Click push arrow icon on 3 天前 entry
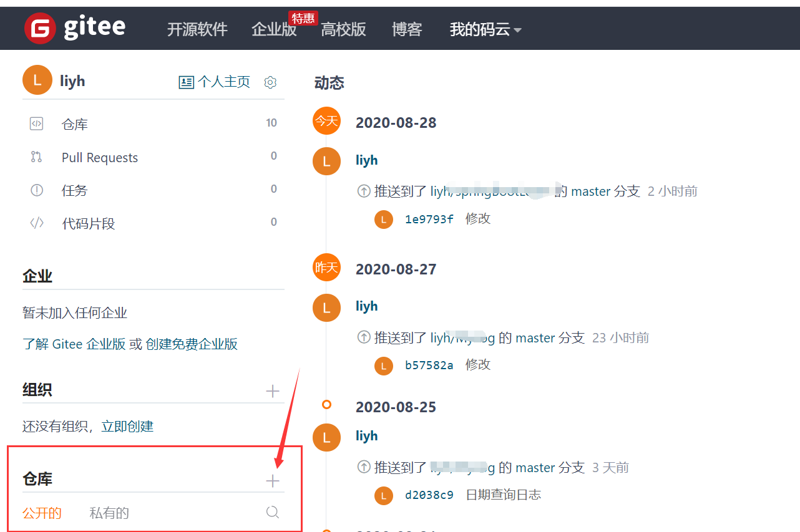 click(363, 468)
